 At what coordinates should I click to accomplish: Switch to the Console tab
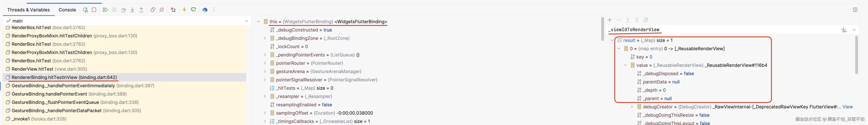[67, 10]
